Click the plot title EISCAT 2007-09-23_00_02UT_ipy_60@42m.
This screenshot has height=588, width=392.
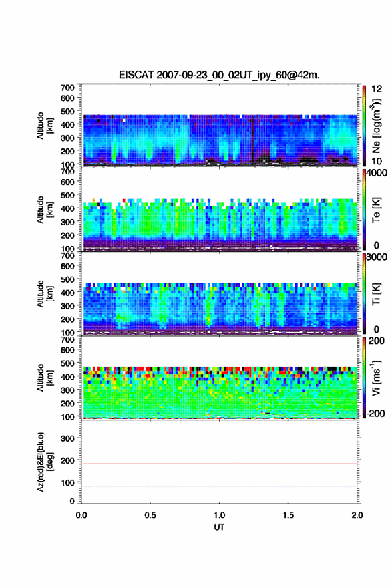pyautogui.click(x=219, y=75)
